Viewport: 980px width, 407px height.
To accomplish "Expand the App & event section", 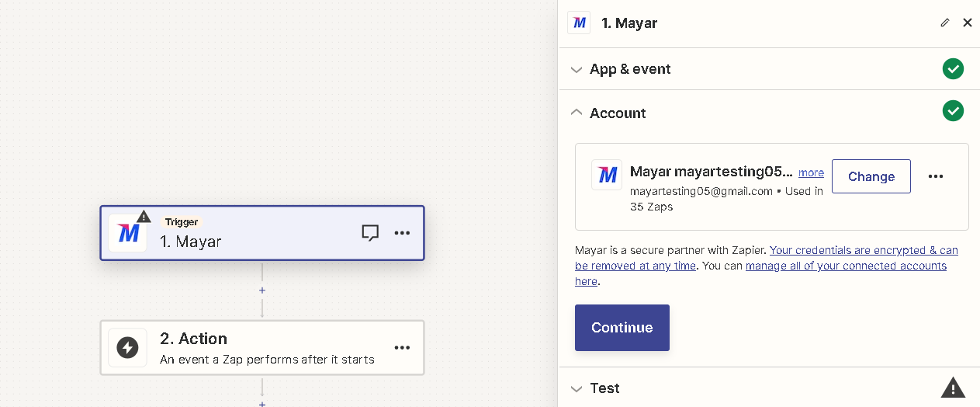I will [x=576, y=69].
